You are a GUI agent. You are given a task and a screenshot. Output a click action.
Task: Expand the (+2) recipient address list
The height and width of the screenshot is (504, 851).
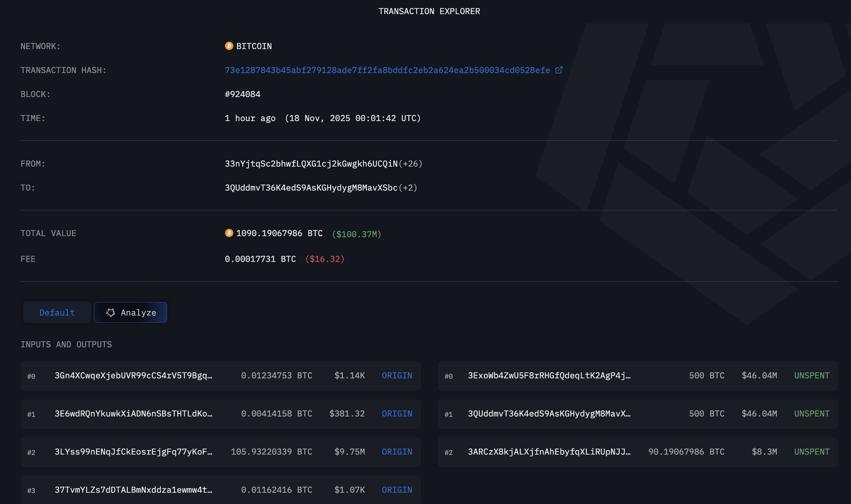(x=408, y=187)
